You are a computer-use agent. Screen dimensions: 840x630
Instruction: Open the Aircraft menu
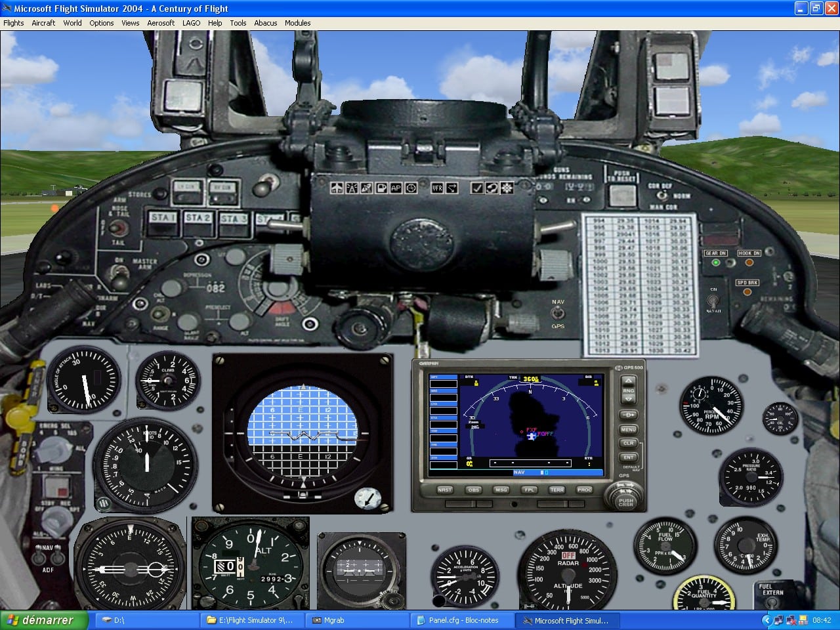(43, 23)
